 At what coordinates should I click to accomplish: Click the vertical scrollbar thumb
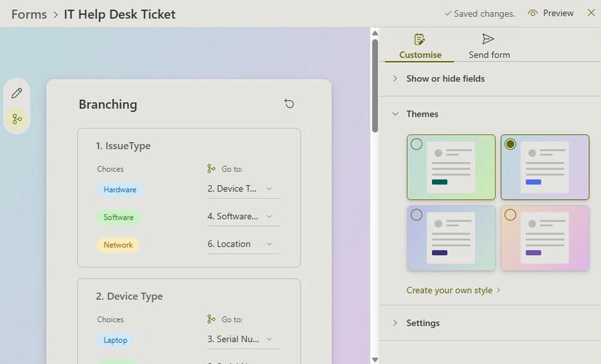pyautogui.click(x=375, y=86)
